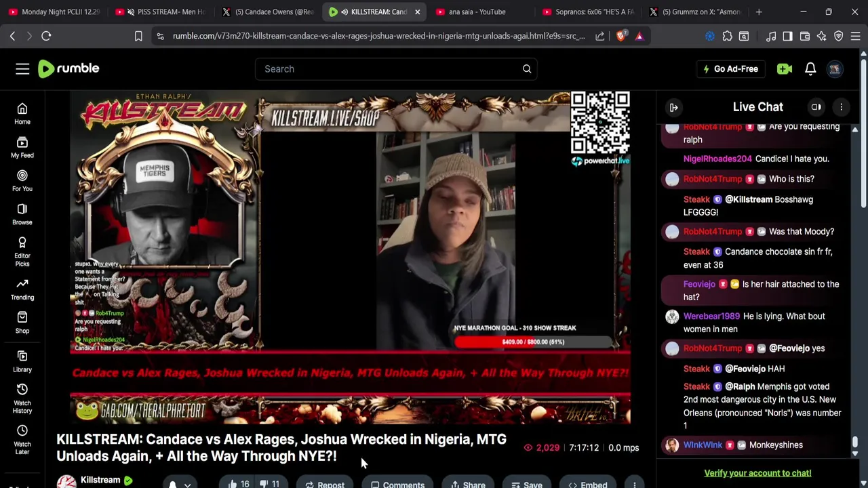
Task: Click the powerchat QR code in video
Action: coord(600,123)
